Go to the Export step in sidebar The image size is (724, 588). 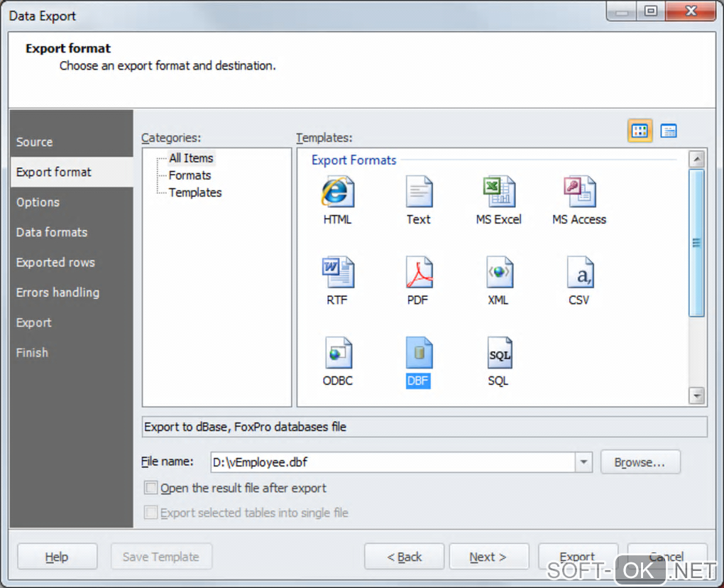click(71, 322)
